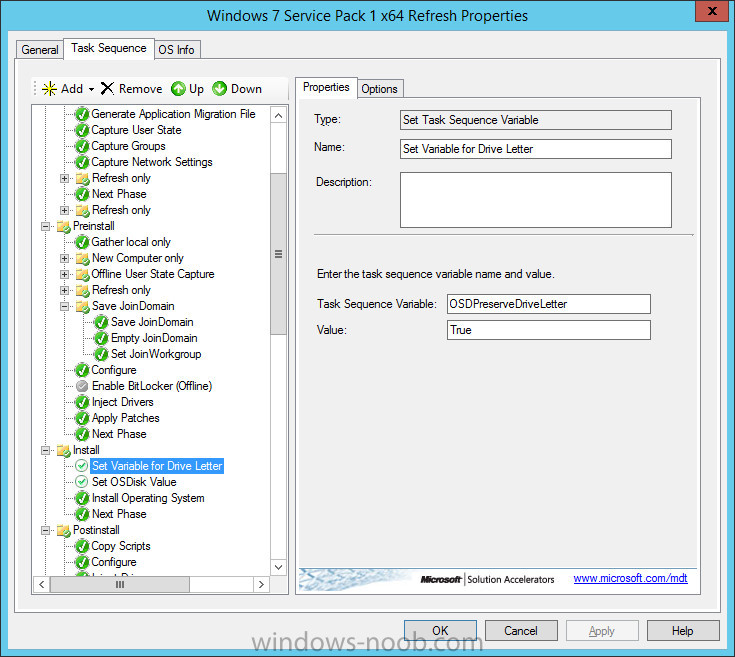Expand the Offline User State Capture group
The width and height of the screenshot is (735, 657).
pos(65,274)
